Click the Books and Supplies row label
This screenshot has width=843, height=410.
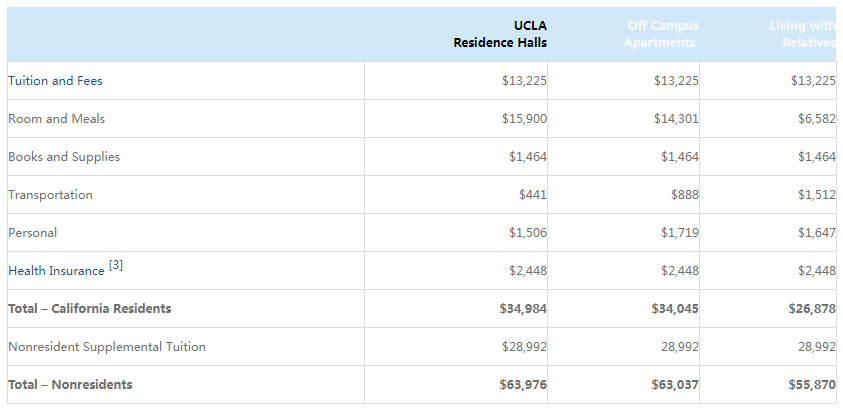coord(64,157)
